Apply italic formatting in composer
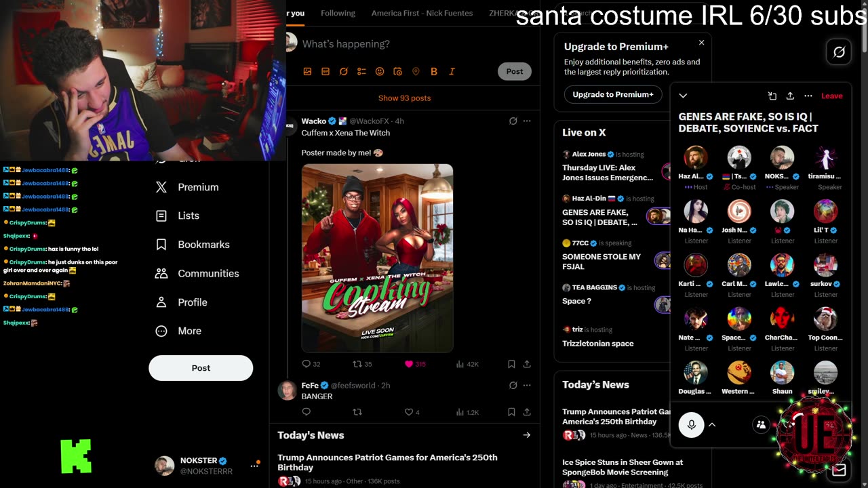 [x=452, y=71]
